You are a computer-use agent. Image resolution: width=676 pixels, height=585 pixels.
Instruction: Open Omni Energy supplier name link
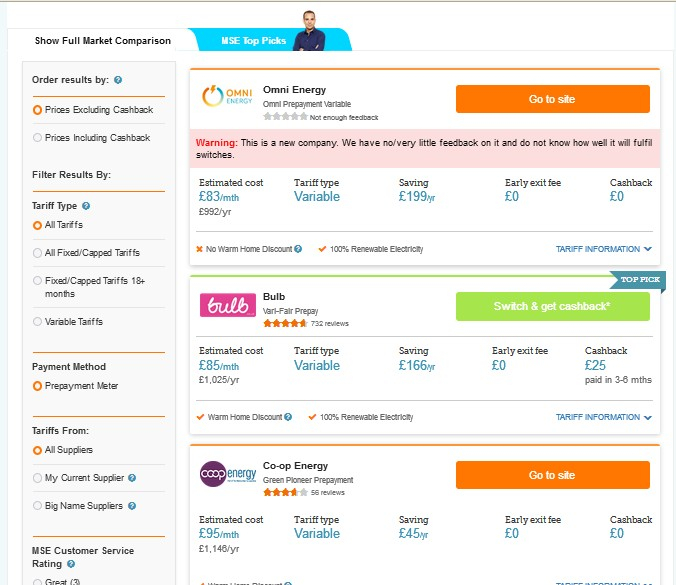(294, 90)
